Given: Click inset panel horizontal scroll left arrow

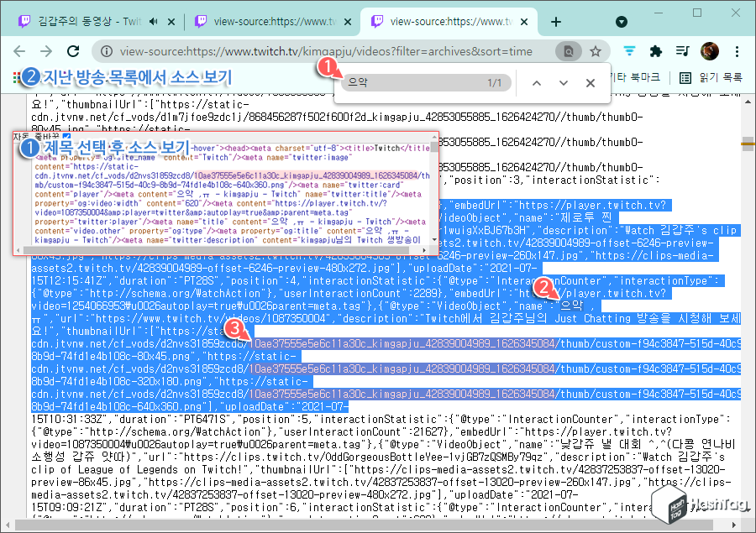Looking at the screenshot, I should (18, 250).
